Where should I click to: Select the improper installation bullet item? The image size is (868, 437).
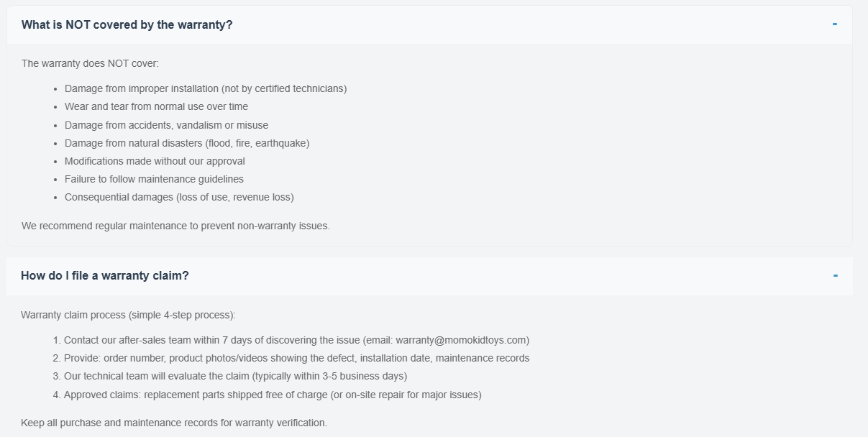click(205, 89)
